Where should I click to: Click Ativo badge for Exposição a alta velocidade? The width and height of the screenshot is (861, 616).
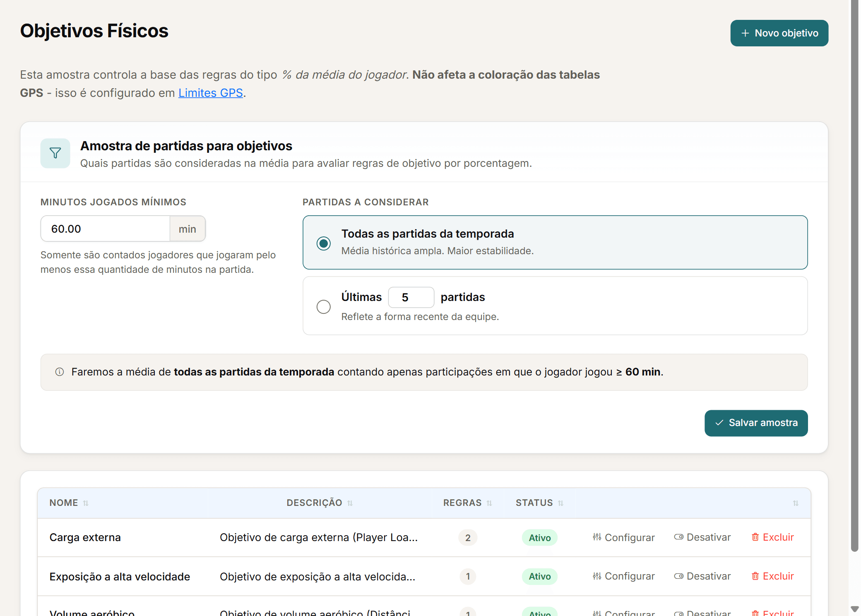tap(540, 576)
